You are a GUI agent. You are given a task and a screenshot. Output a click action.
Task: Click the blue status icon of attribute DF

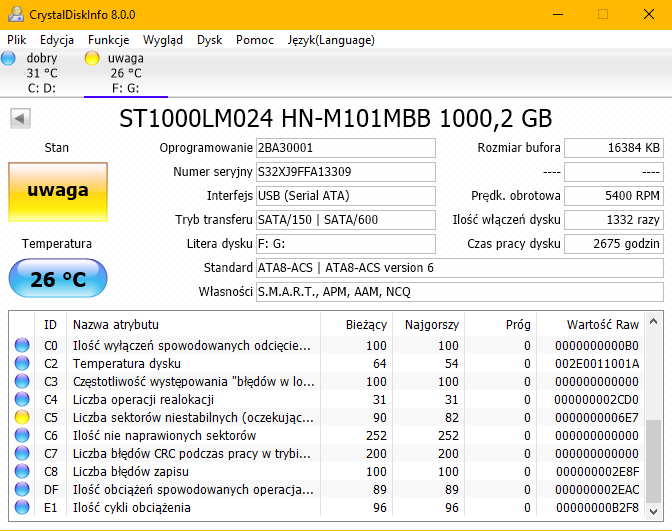[x=22, y=489]
